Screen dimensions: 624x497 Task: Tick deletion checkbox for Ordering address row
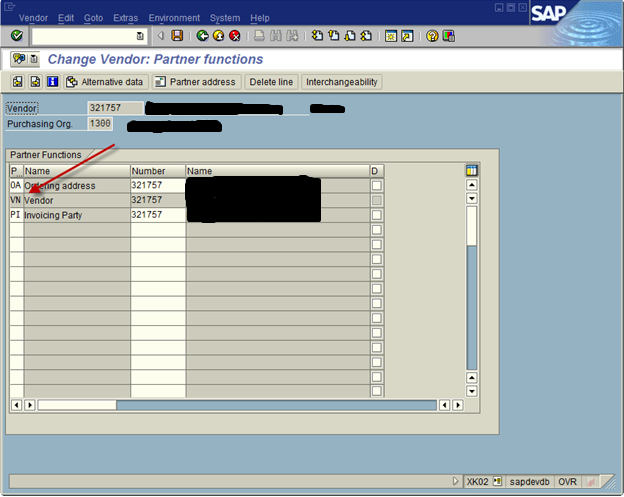click(376, 185)
